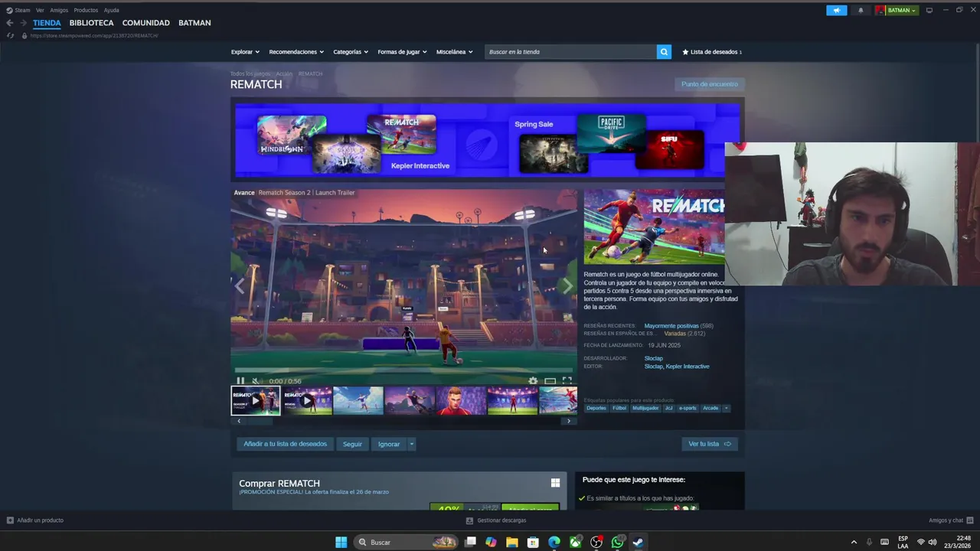Open Lista de deseados link
Screen dimensions: 980x551
712,52
